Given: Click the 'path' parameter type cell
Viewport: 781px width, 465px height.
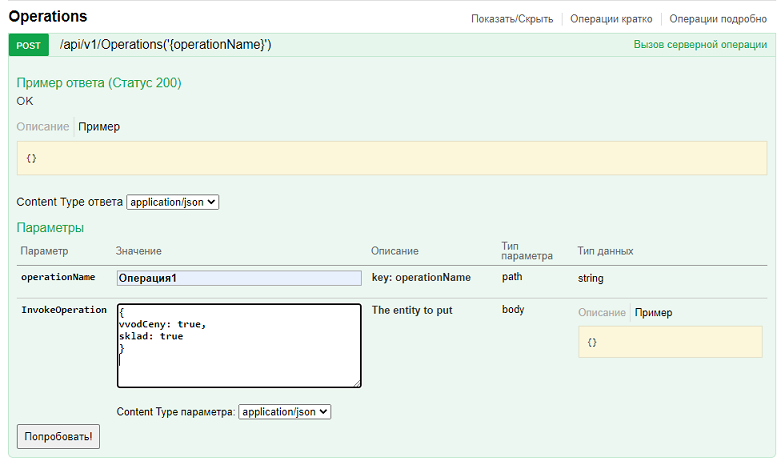Looking at the screenshot, I should click(x=512, y=277).
